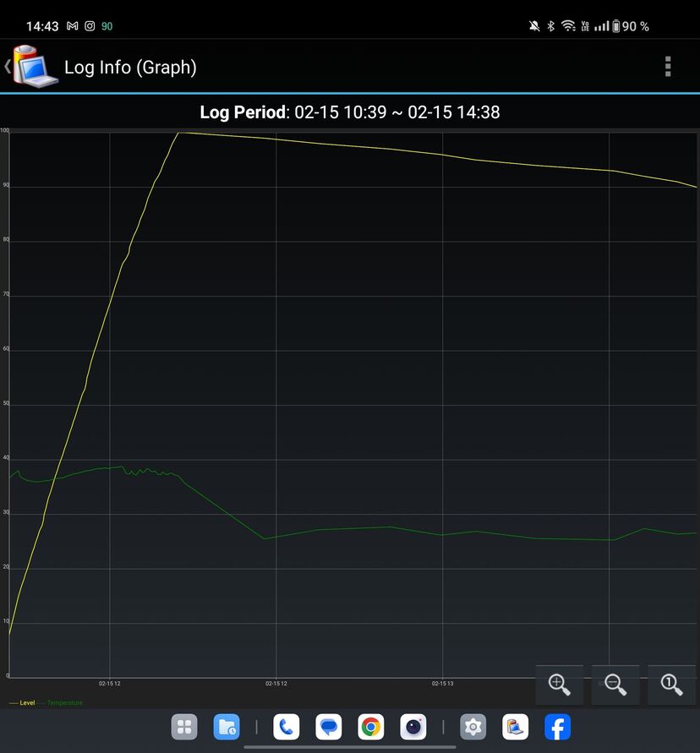The height and width of the screenshot is (753, 700).
Task: Select the Level legend entry
Action: [23, 702]
